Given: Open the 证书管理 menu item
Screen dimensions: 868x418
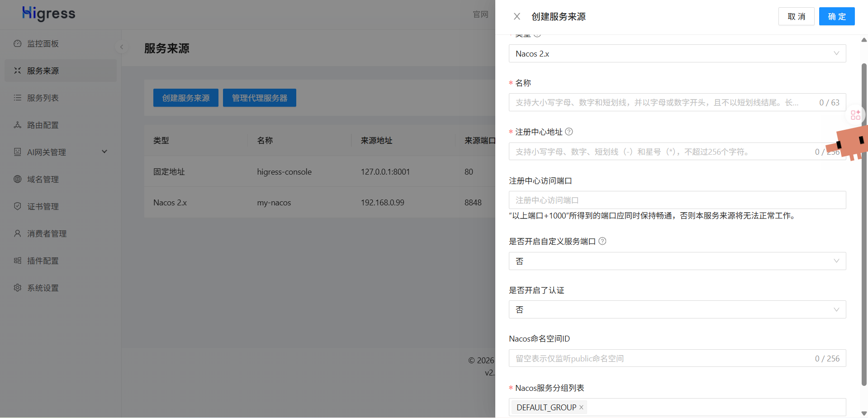Looking at the screenshot, I should 61,206.
